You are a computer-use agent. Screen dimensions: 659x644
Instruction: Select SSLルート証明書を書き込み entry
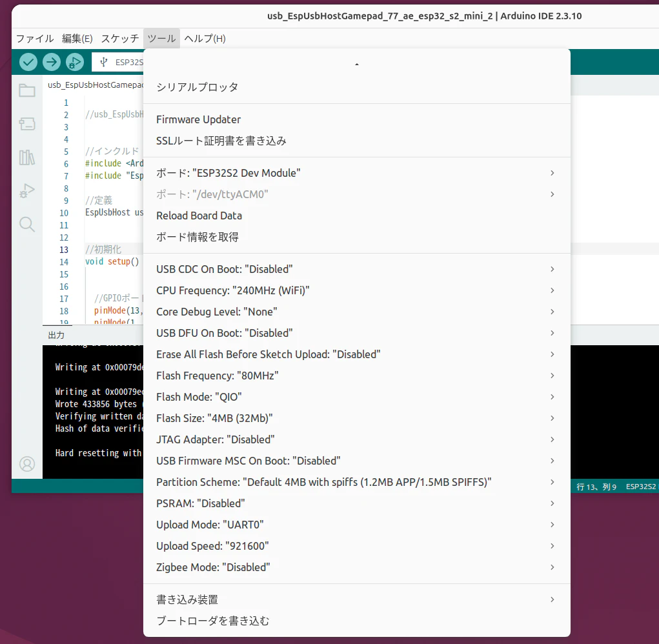pos(356,141)
